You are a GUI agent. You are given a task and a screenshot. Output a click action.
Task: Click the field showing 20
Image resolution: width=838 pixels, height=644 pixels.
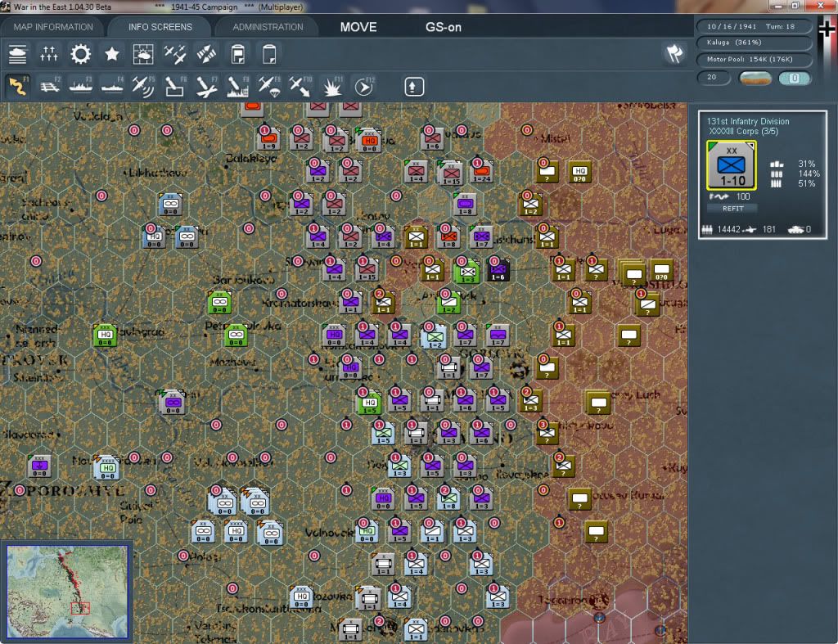click(714, 78)
